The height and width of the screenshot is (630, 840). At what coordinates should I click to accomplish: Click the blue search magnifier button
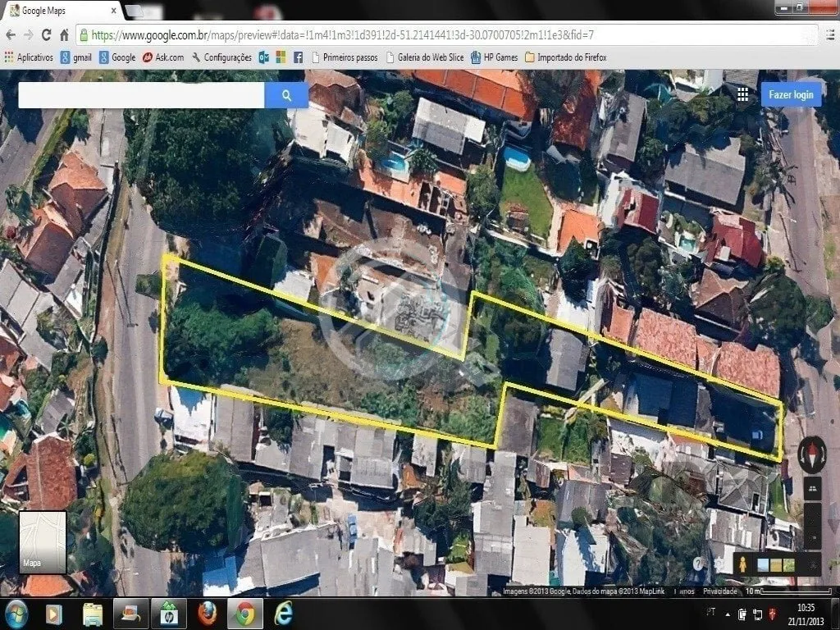pyautogui.click(x=286, y=95)
